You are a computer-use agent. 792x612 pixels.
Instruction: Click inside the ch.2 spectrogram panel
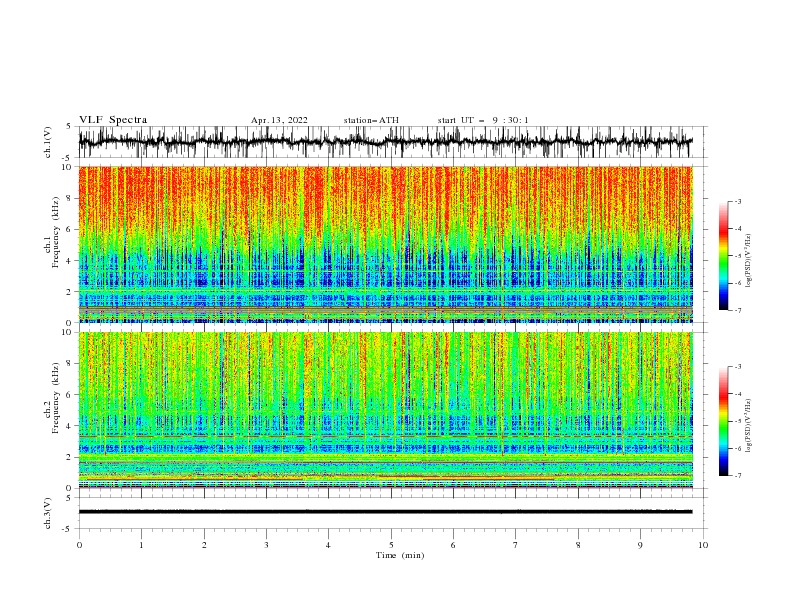385,410
